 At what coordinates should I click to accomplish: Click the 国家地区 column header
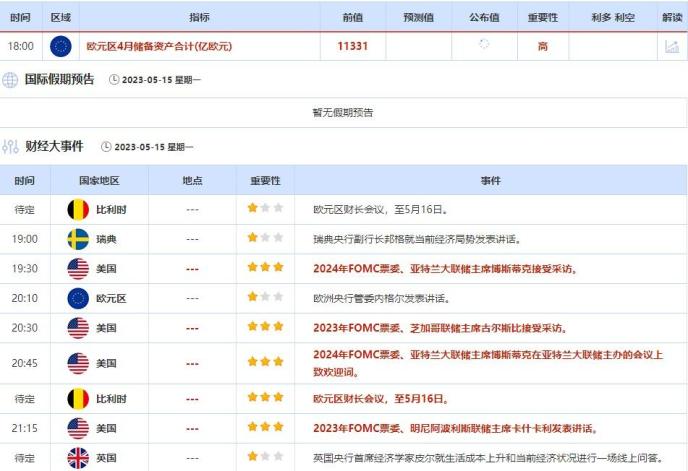(99, 181)
